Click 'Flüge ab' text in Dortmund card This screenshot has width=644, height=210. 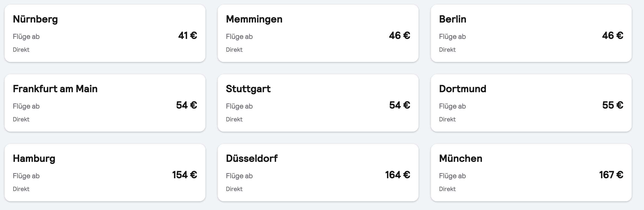(452, 106)
